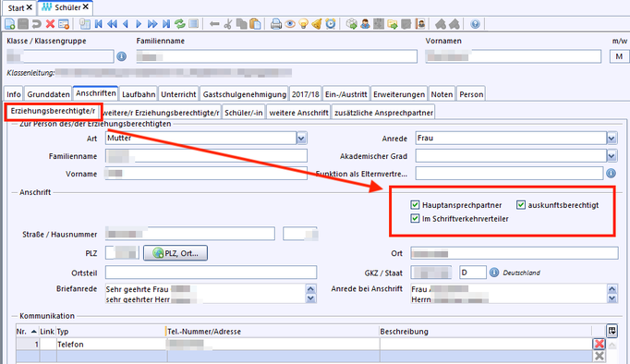Click the grid options icon above the communication table
This screenshot has width=630, height=364.
click(x=612, y=331)
